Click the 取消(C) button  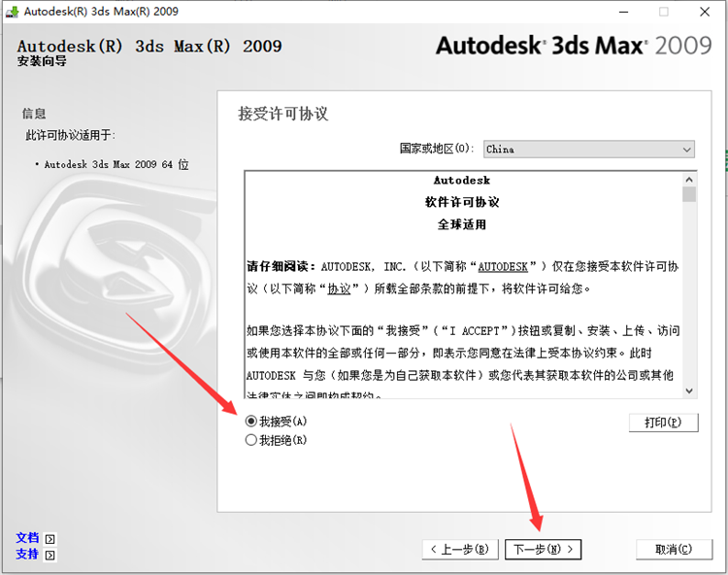point(674,550)
